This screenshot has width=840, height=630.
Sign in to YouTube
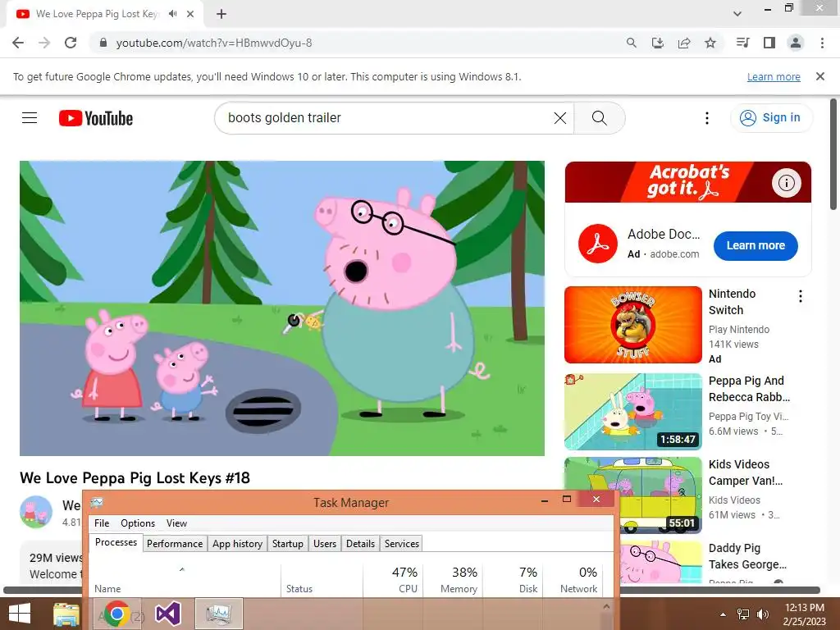pos(771,118)
